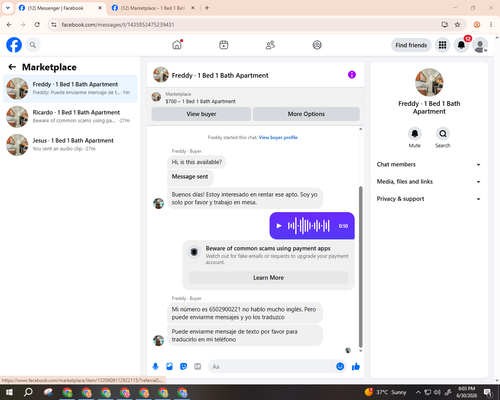Open the Reels video icon

(224, 45)
